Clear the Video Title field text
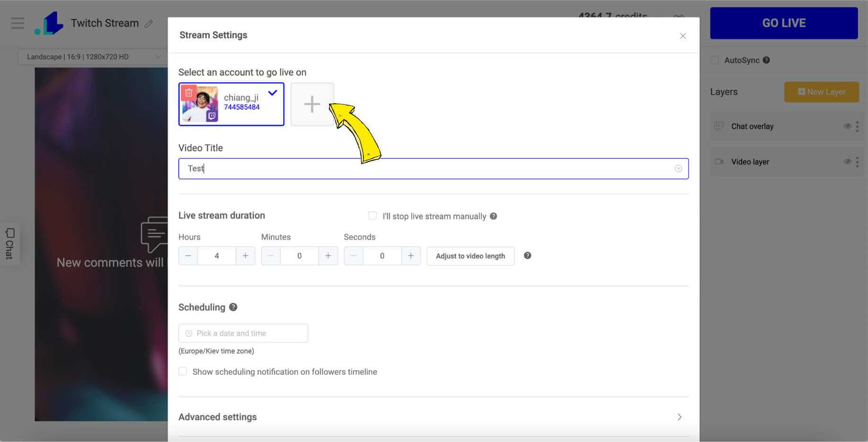This screenshot has height=442, width=868. click(678, 168)
